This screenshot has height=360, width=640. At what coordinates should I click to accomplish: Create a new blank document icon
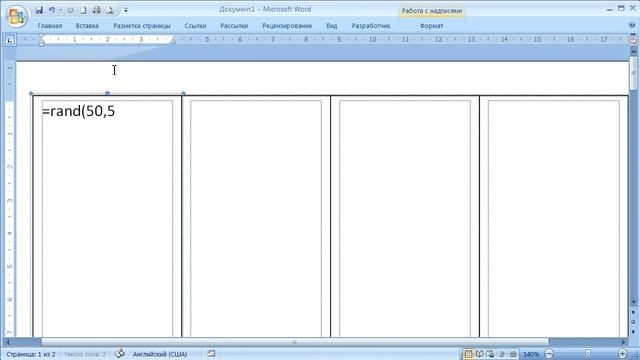pos(83,10)
